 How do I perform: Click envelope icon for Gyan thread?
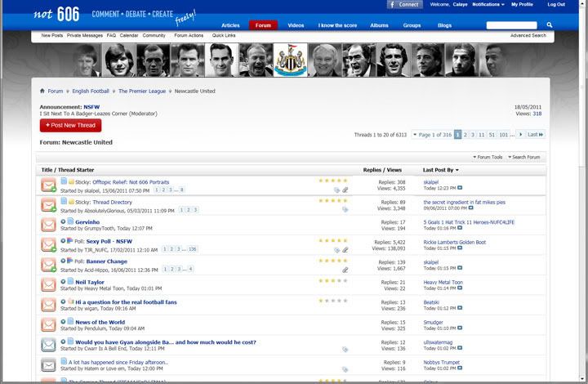coord(48,345)
